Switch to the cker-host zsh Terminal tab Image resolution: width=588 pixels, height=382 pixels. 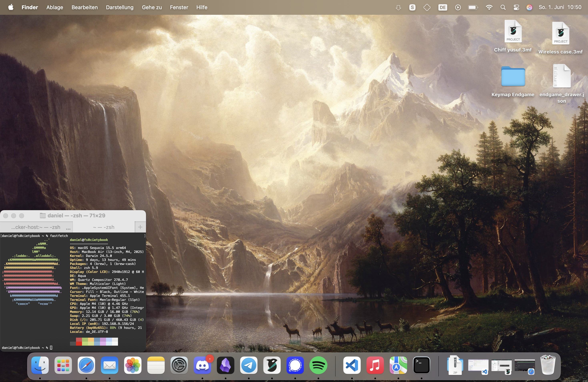pyautogui.click(x=36, y=227)
